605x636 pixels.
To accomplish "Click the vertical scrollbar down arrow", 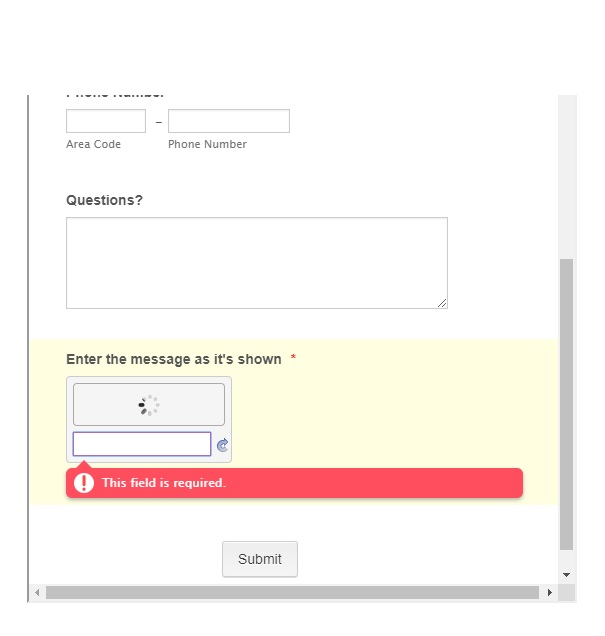I will [566, 575].
